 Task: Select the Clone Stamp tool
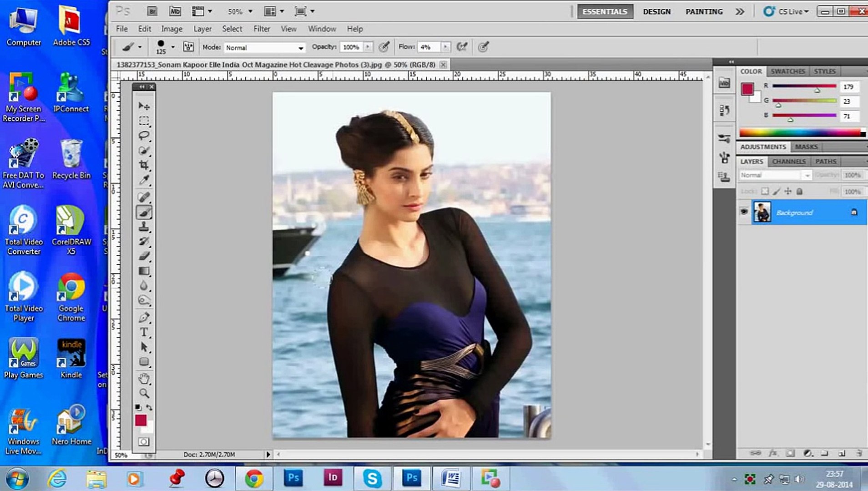pos(144,227)
